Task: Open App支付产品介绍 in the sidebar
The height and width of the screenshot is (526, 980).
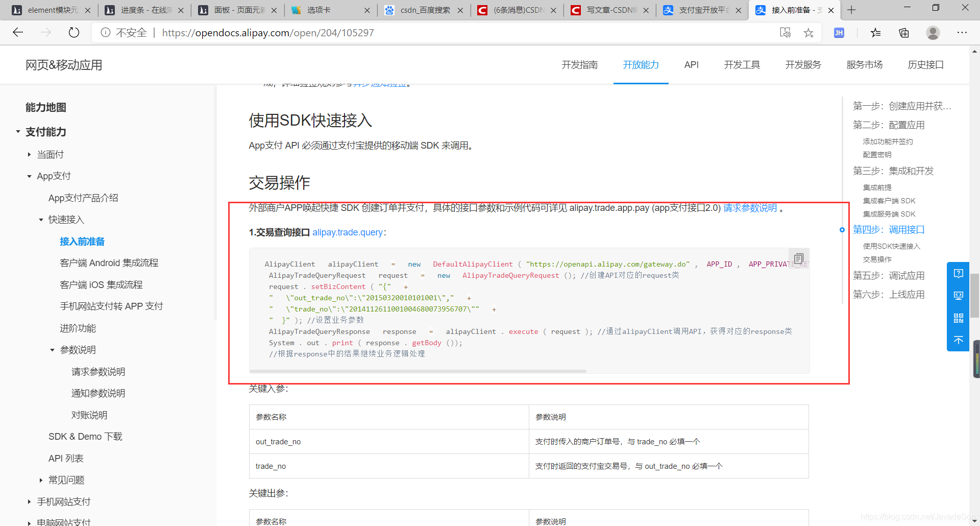Action: click(83, 198)
